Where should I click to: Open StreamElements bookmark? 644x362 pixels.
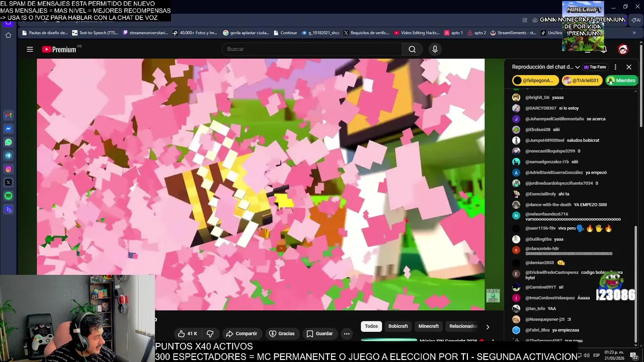(x=513, y=33)
